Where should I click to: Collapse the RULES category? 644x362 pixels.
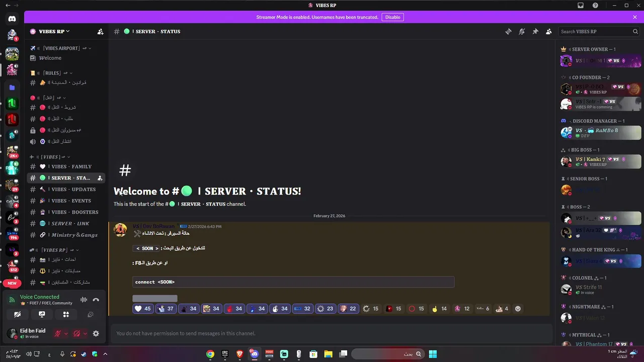pos(51,73)
